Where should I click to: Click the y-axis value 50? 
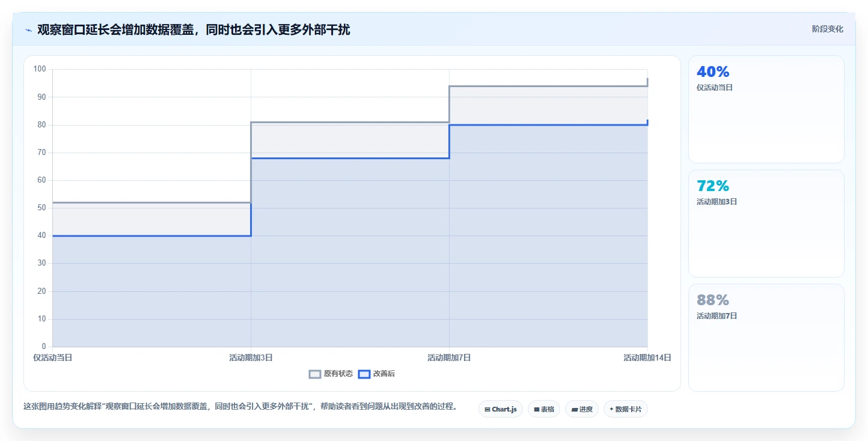point(41,208)
